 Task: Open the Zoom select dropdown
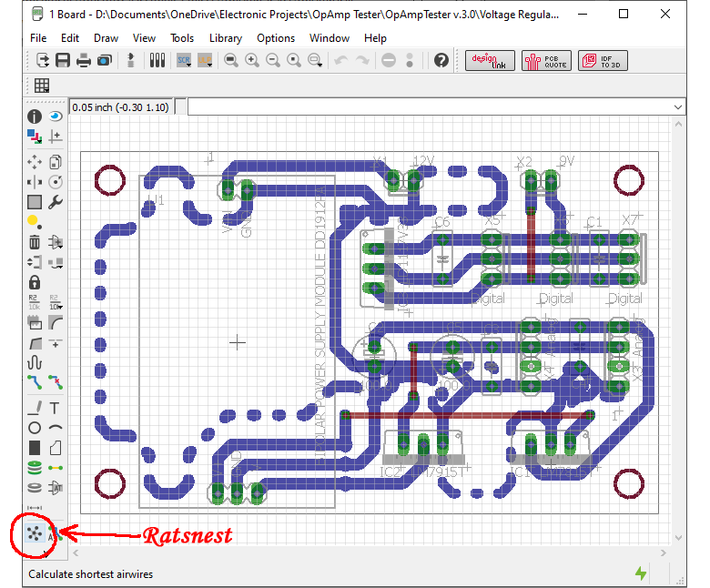(315, 60)
